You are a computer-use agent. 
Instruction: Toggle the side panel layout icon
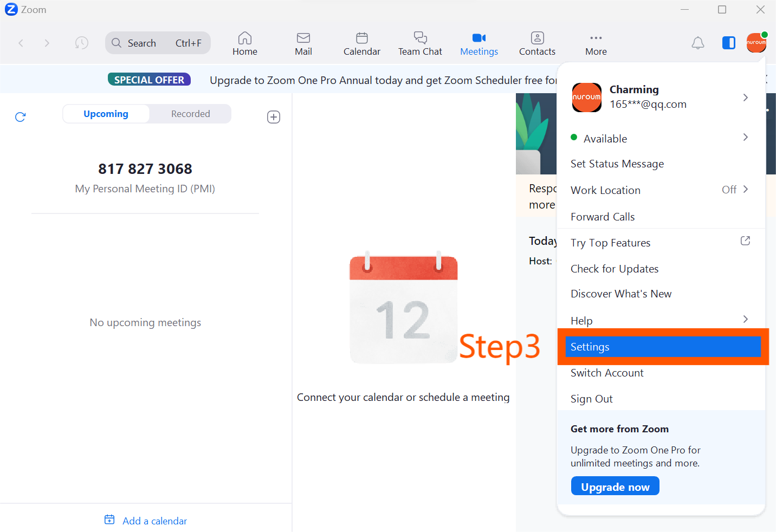(x=729, y=43)
